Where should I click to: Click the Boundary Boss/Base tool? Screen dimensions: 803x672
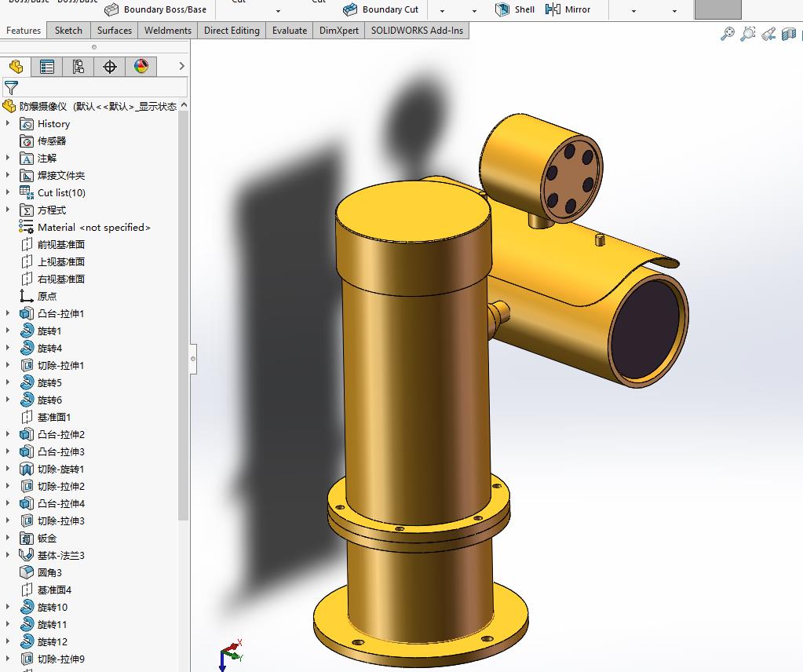coord(155,9)
